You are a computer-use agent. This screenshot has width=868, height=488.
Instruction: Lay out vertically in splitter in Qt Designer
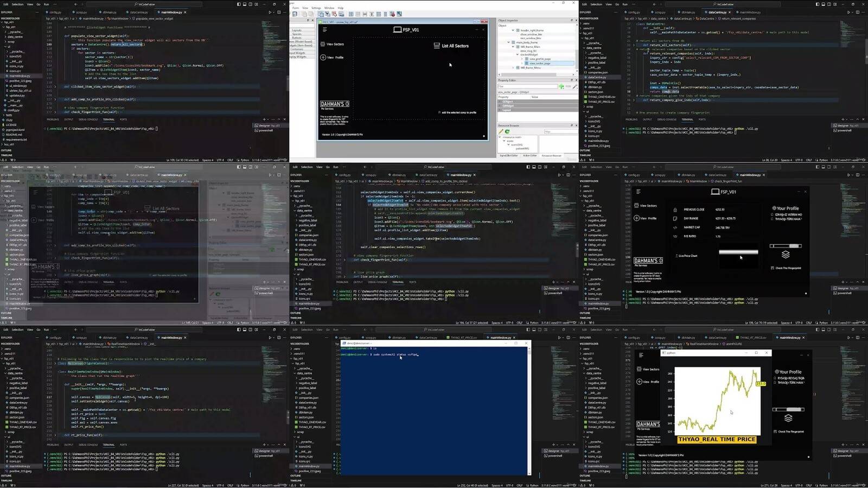[372, 14]
